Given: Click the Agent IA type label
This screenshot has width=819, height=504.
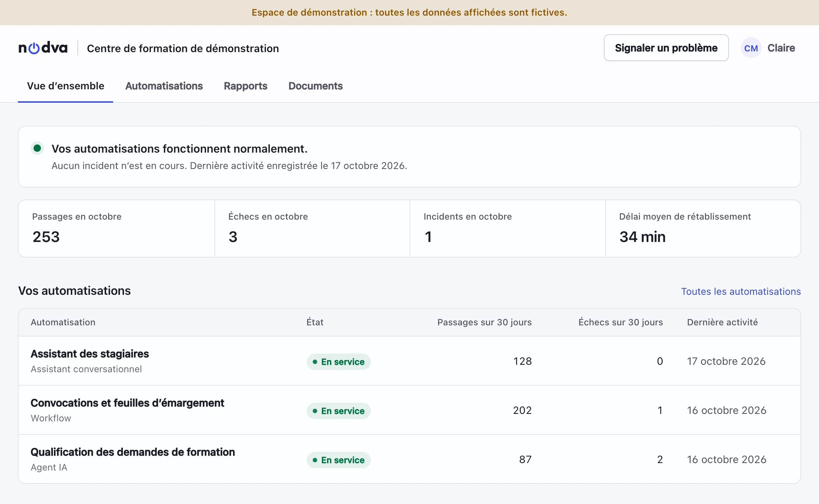Looking at the screenshot, I should 49,467.
